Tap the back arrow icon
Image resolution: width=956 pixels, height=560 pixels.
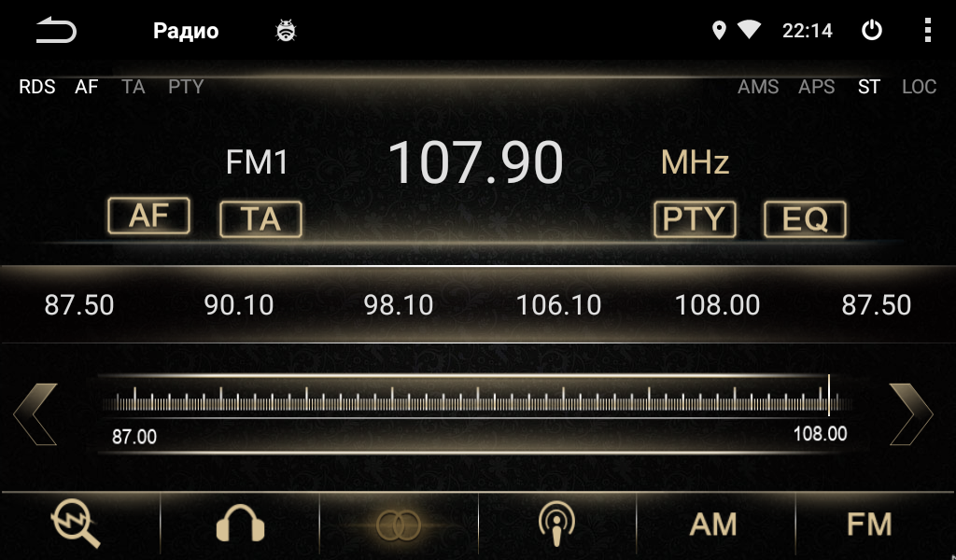point(56,31)
